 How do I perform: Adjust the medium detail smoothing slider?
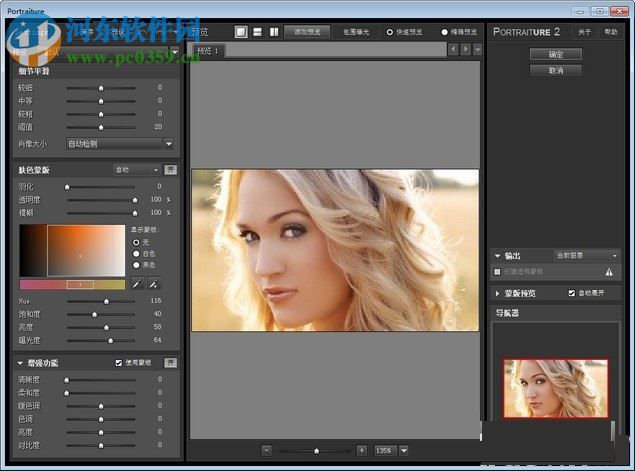tap(101, 101)
